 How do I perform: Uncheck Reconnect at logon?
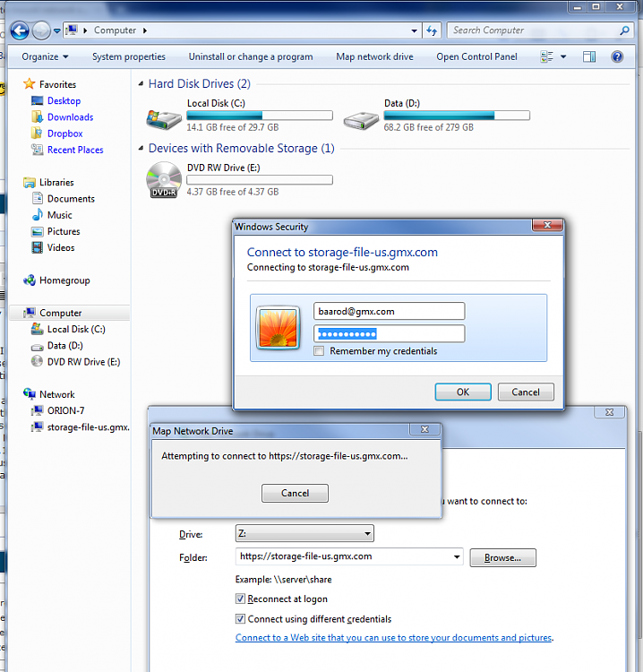pyautogui.click(x=240, y=599)
